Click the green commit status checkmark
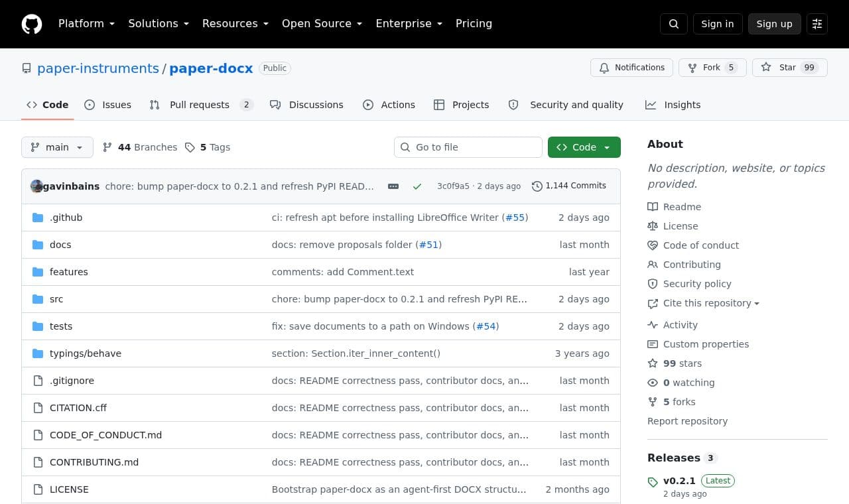Image resolution: width=849 pixels, height=504 pixels. click(417, 186)
